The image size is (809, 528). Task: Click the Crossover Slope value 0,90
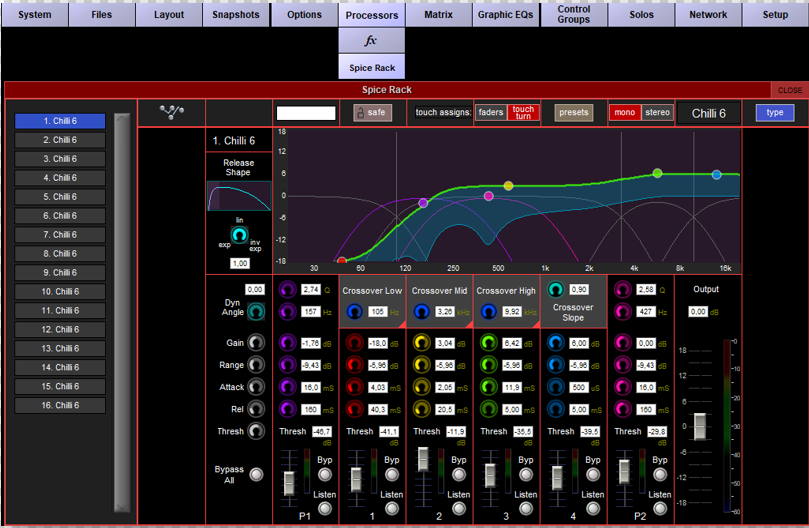click(x=579, y=290)
